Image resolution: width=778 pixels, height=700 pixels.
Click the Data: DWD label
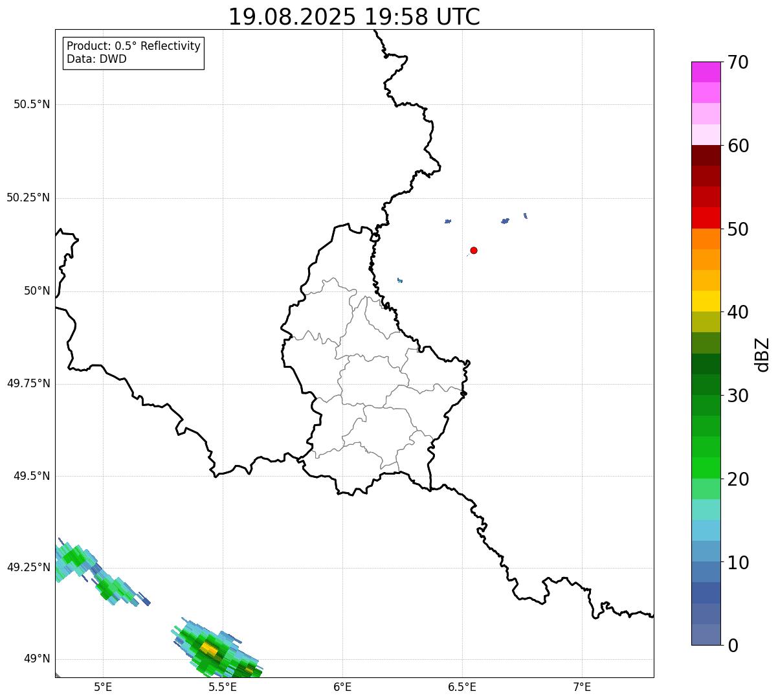pyautogui.click(x=96, y=60)
